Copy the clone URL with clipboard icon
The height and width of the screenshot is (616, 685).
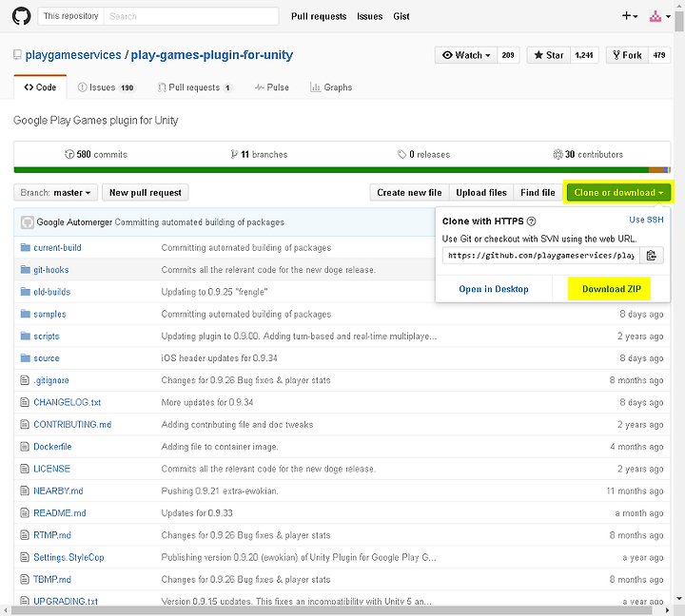click(651, 256)
